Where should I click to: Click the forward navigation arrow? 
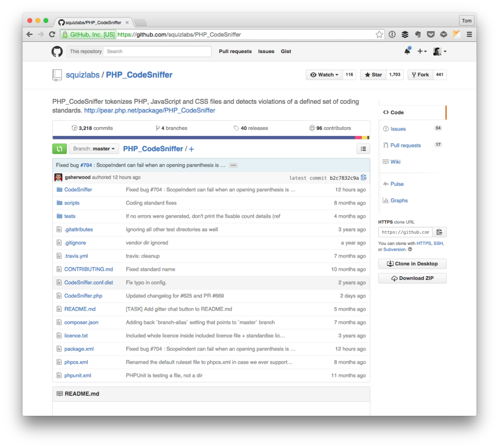click(41, 35)
